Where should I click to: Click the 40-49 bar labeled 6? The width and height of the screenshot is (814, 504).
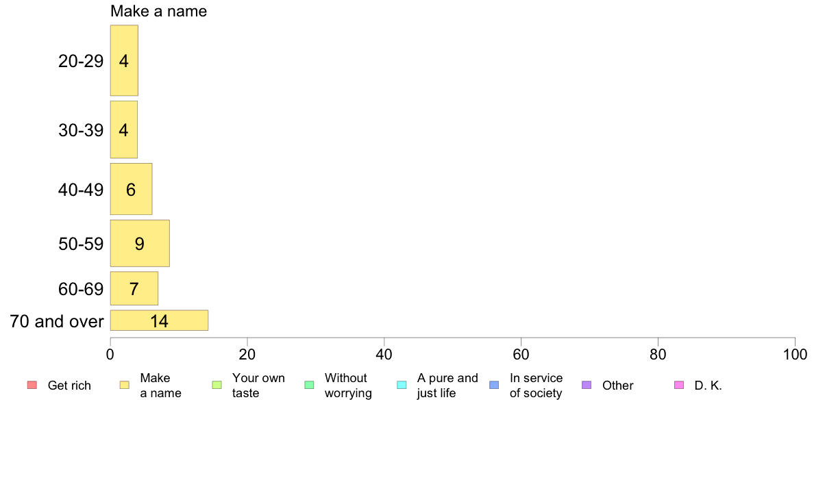click(x=131, y=189)
